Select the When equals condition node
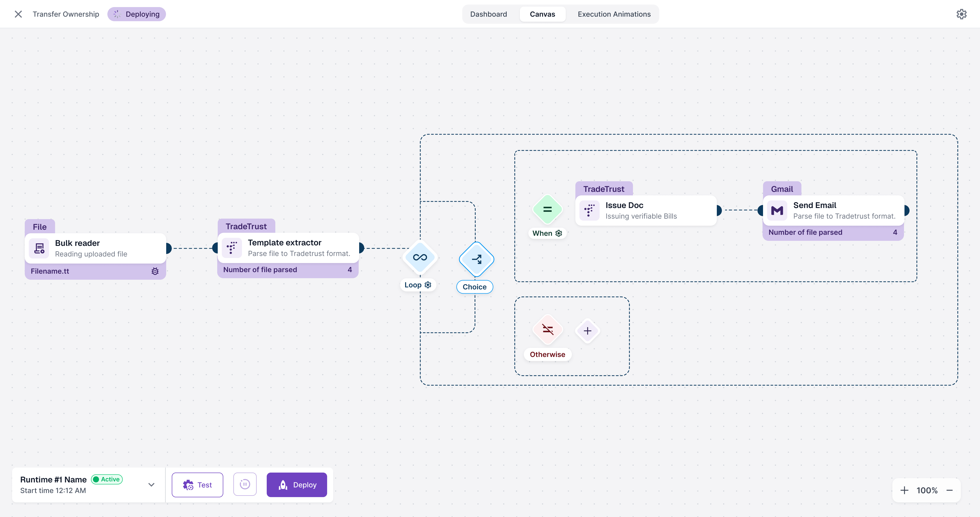This screenshot has width=980, height=517. tap(547, 210)
